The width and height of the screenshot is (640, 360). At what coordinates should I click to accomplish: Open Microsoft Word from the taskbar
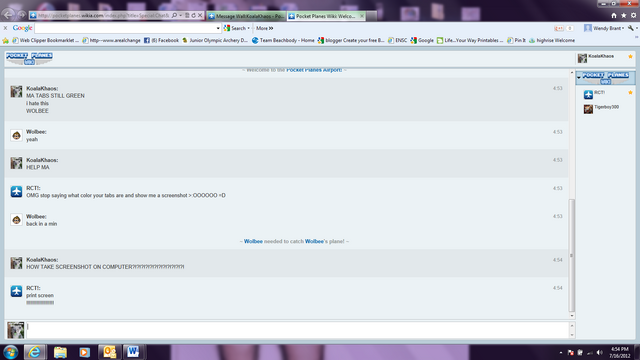133,352
